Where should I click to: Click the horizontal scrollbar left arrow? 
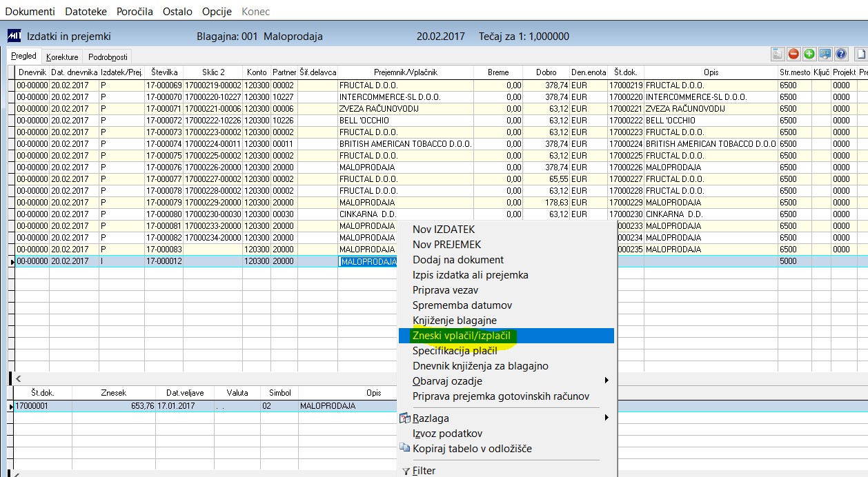click(19, 378)
